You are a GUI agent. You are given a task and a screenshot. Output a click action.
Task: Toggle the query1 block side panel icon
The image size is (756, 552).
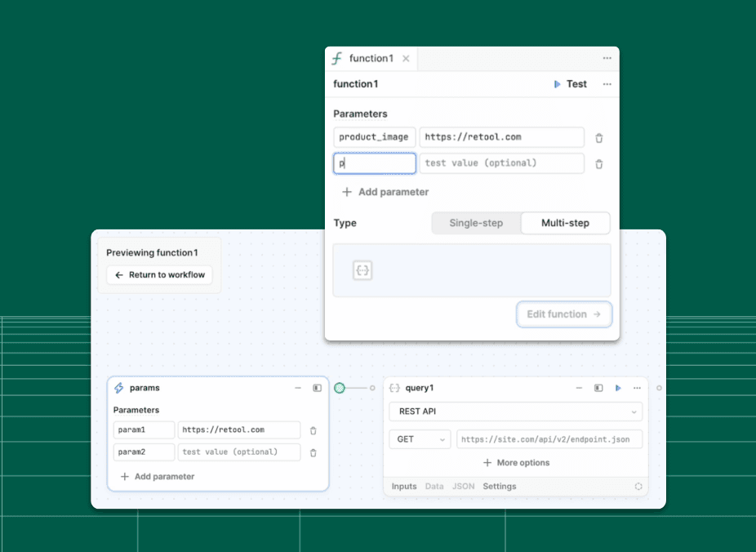tap(598, 389)
